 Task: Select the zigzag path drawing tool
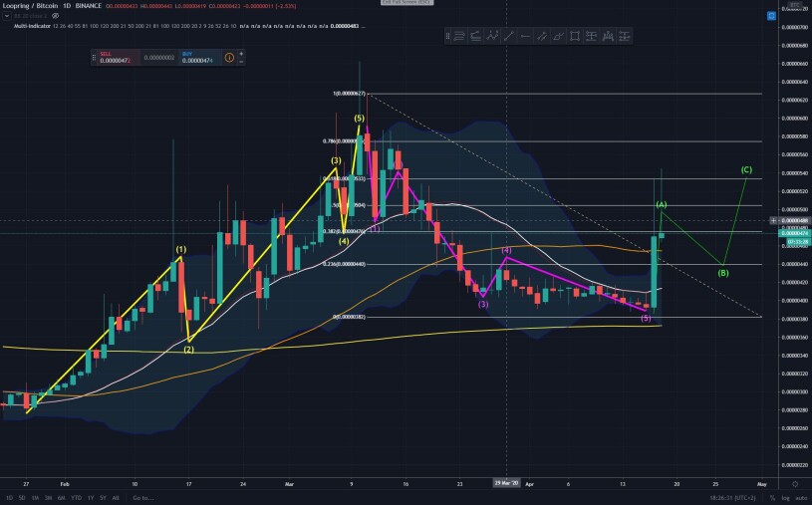point(492,36)
